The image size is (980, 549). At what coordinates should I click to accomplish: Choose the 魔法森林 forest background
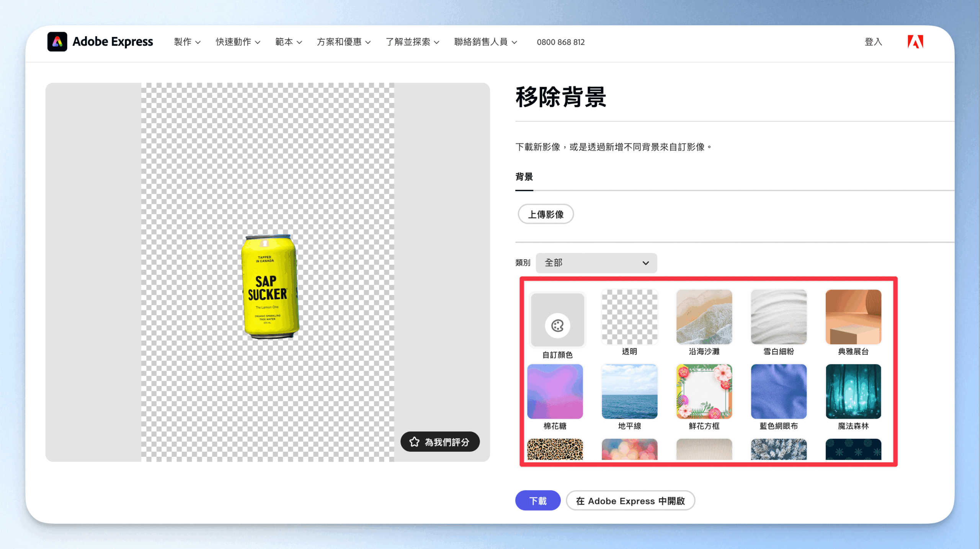click(x=853, y=391)
